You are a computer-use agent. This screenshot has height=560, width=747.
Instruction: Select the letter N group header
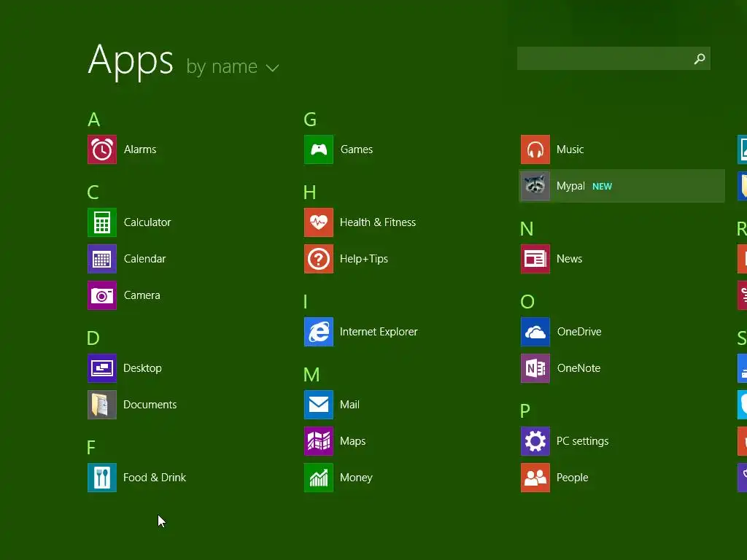(527, 229)
